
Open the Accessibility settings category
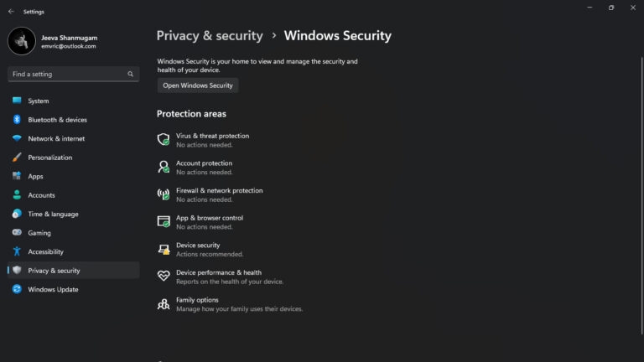pos(45,251)
